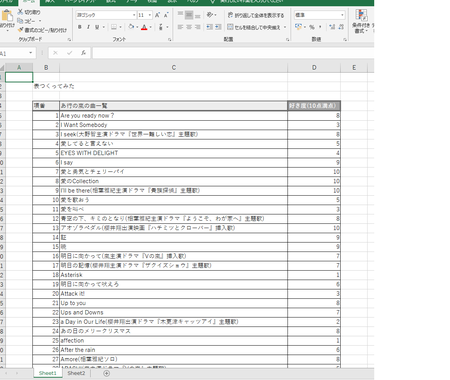This screenshot has width=450, height=380.
Task: Click Wrap Text (折り返して全体を表示する) button
Action: click(x=256, y=15)
